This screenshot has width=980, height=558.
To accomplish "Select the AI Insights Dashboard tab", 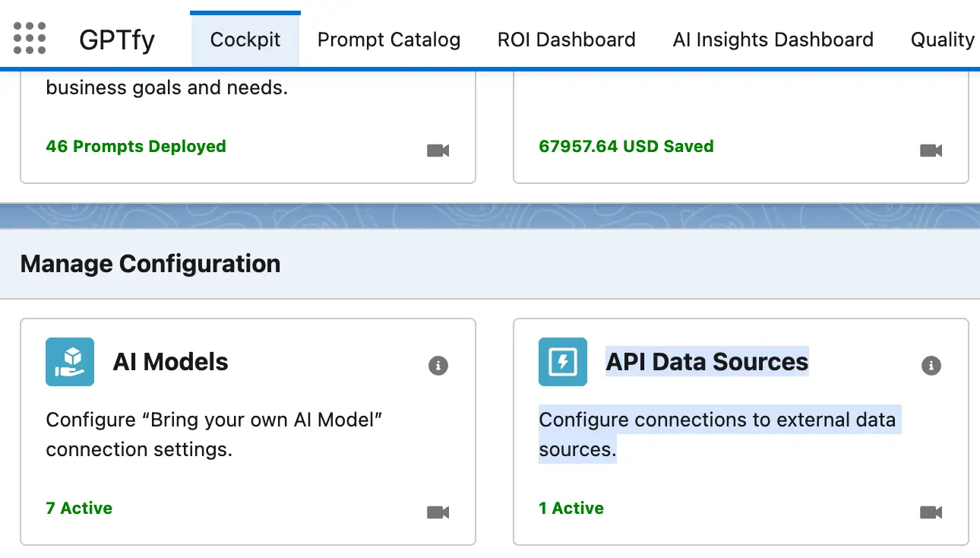I will [x=773, y=40].
